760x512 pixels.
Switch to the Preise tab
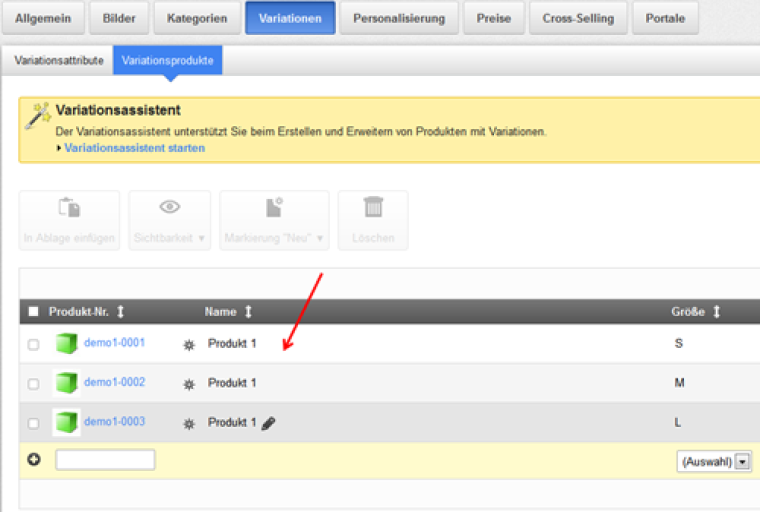click(x=494, y=18)
